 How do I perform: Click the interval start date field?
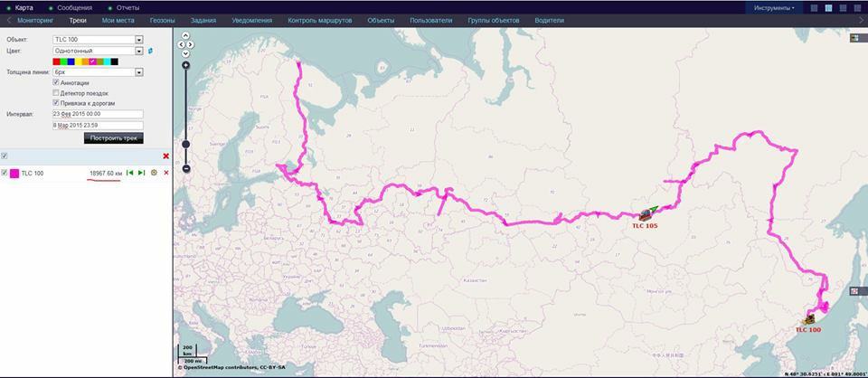click(x=98, y=113)
